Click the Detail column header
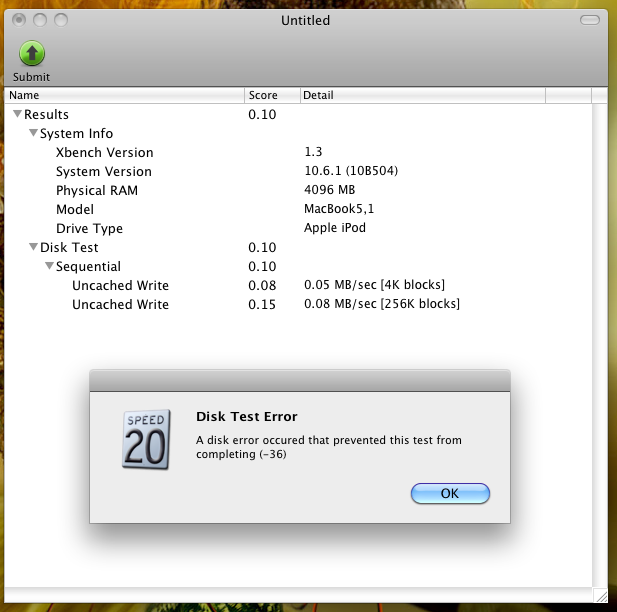The width and height of the screenshot is (617, 612). pos(423,95)
